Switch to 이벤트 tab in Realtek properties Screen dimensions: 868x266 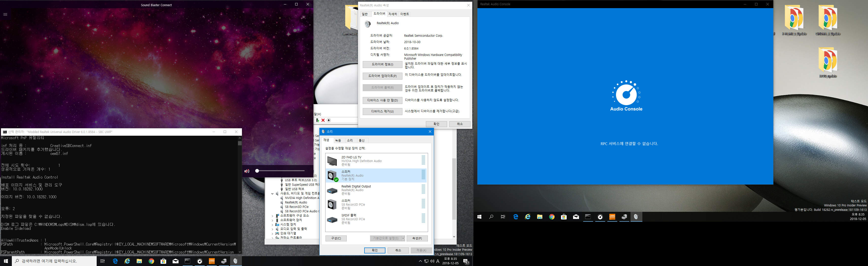click(x=404, y=14)
